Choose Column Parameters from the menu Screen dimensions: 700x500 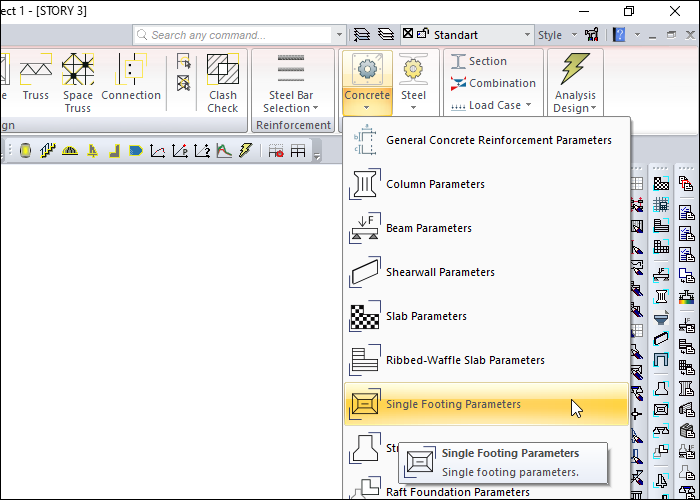487,184
